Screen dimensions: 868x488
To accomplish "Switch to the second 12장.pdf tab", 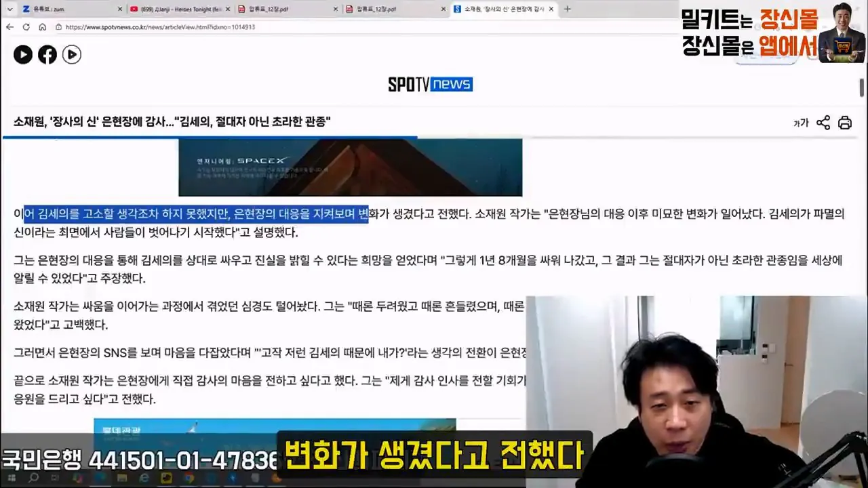I will pyautogui.click(x=396, y=9).
